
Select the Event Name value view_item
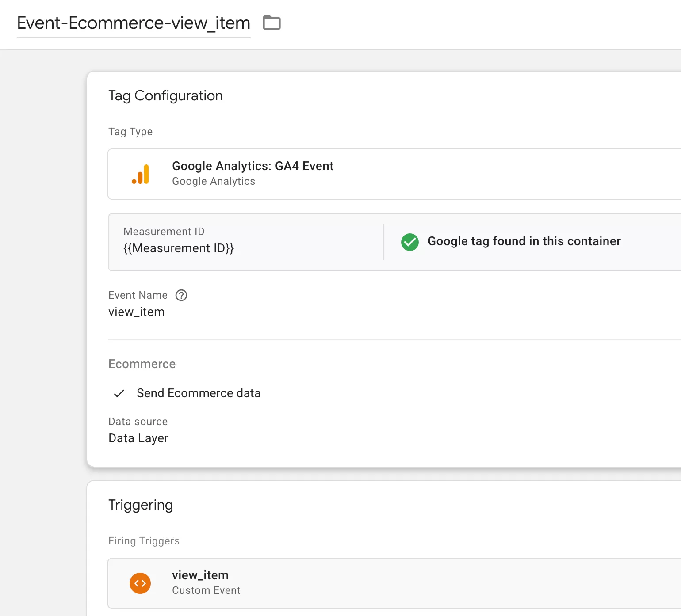(137, 312)
